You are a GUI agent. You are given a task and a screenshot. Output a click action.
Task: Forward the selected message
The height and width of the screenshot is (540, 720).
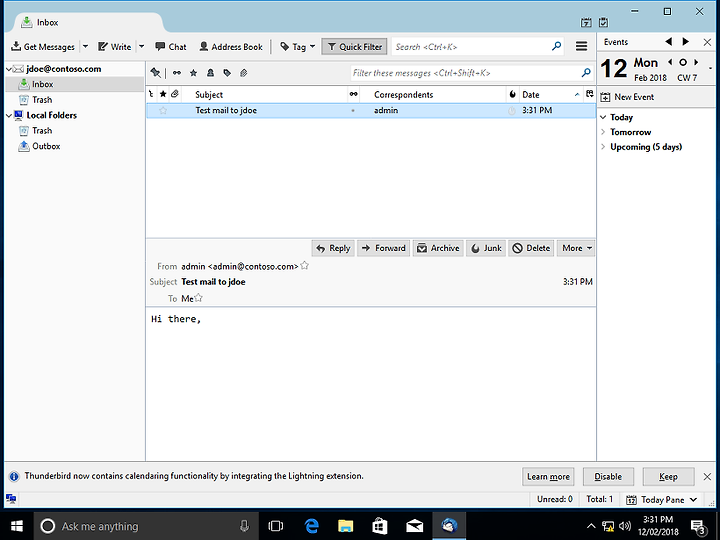(x=384, y=248)
